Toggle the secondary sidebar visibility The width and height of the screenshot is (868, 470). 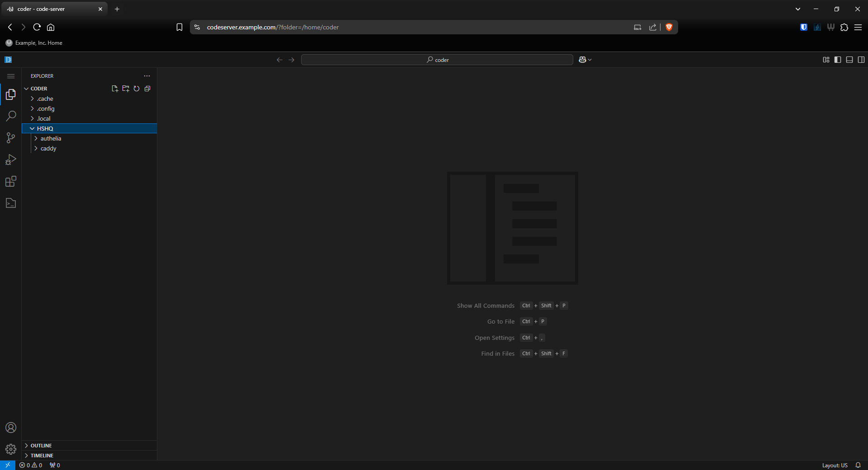pyautogui.click(x=861, y=60)
